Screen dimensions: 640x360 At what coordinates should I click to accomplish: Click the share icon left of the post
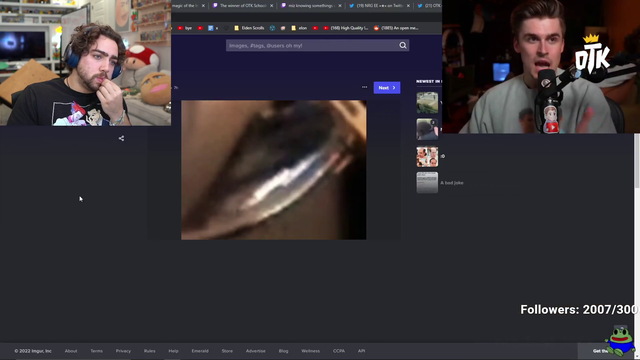pyautogui.click(x=121, y=138)
